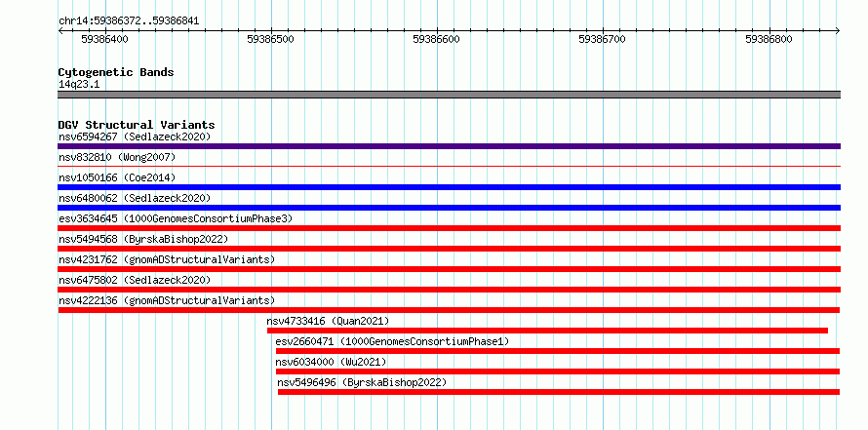The image size is (868, 430).
Task: Click the nsv6594267 (Sedlazeck2020) variant label
Action: (135, 137)
